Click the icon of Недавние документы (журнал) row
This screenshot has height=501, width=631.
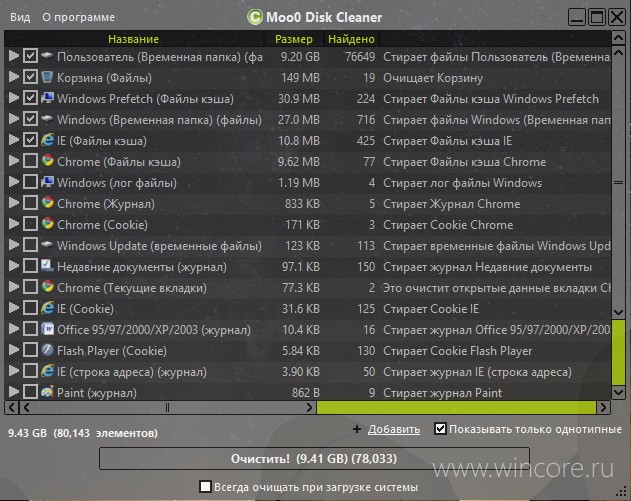(47, 266)
